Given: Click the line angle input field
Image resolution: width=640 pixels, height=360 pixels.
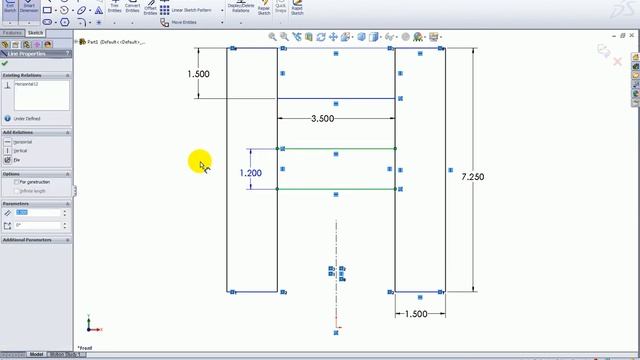Looking at the screenshot, I should pyautogui.click(x=38, y=225).
